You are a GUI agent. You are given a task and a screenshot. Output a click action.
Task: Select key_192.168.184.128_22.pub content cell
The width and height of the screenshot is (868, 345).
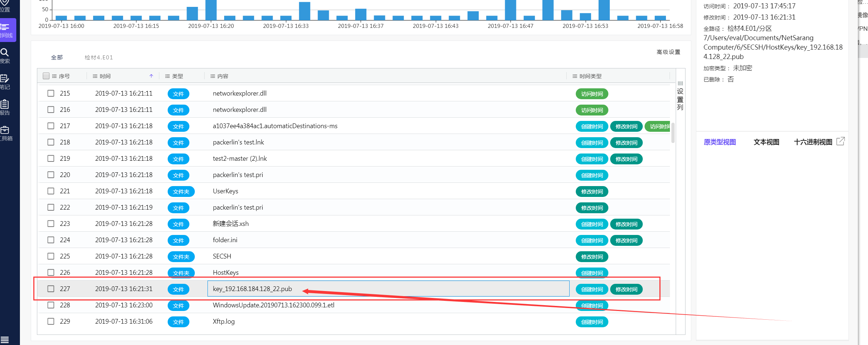click(x=388, y=289)
